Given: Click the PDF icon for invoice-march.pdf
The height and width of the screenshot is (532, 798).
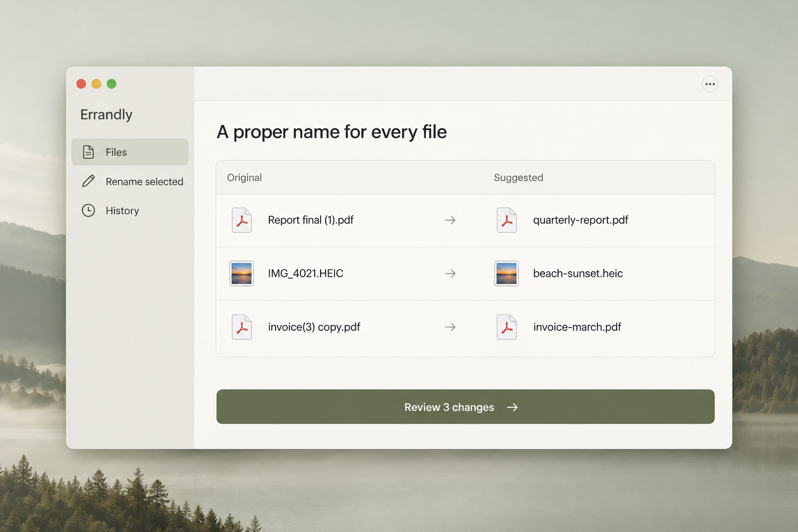Looking at the screenshot, I should pyautogui.click(x=507, y=327).
